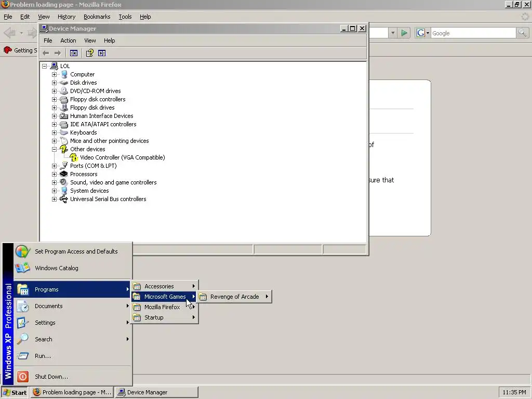Image resolution: width=532 pixels, height=399 pixels.
Task: Click Set Program Access and Defaults
Action: (72, 251)
